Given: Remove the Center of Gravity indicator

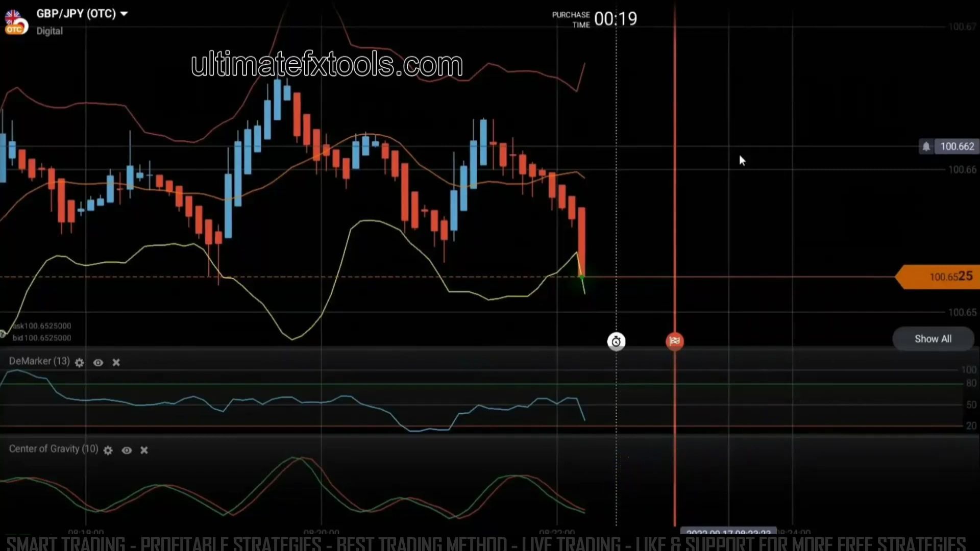Looking at the screenshot, I should (x=144, y=450).
